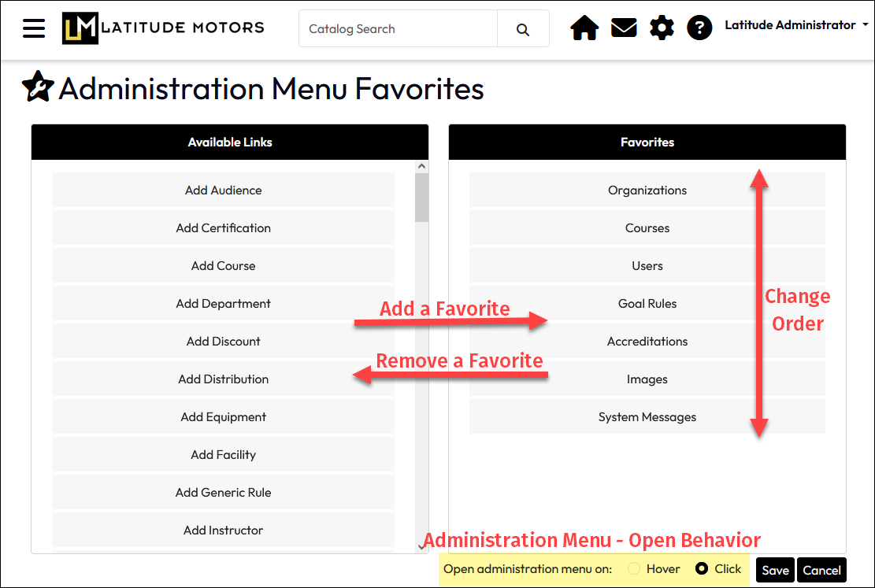Open the hamburger navigation menu
875x588 pixels.
click(34, 28)
